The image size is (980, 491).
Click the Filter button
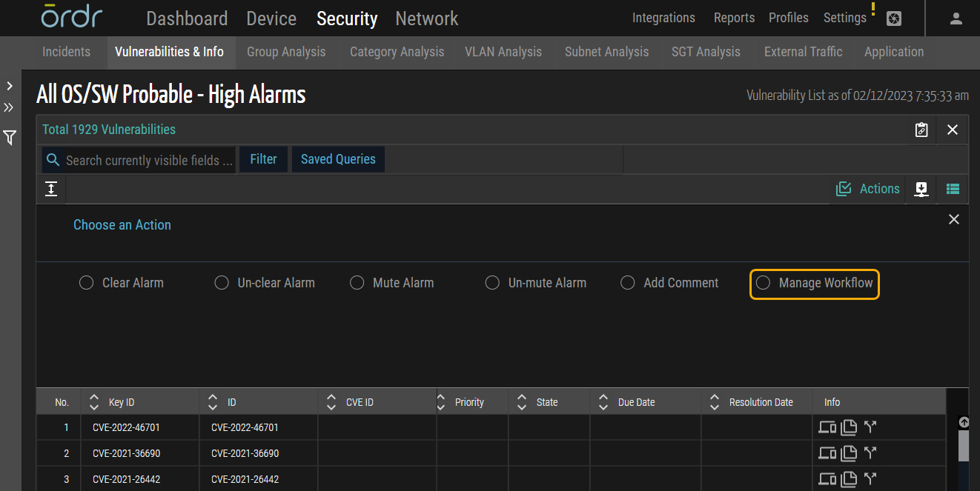click(x=263, y=159)
